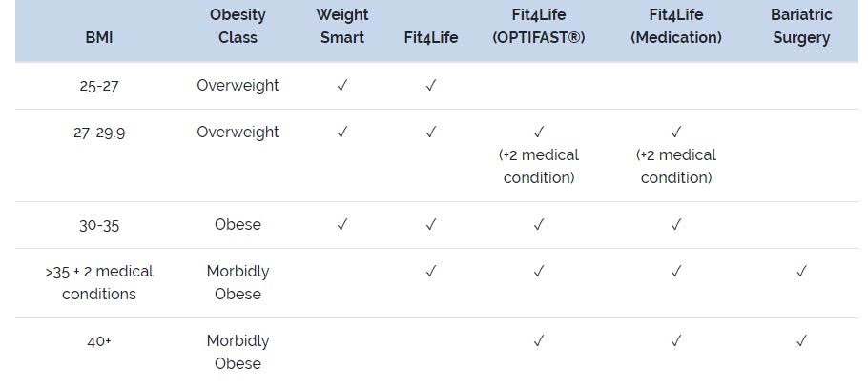Click the Weight Smart column header
868x389 pixels.
[x=342, y=27]
